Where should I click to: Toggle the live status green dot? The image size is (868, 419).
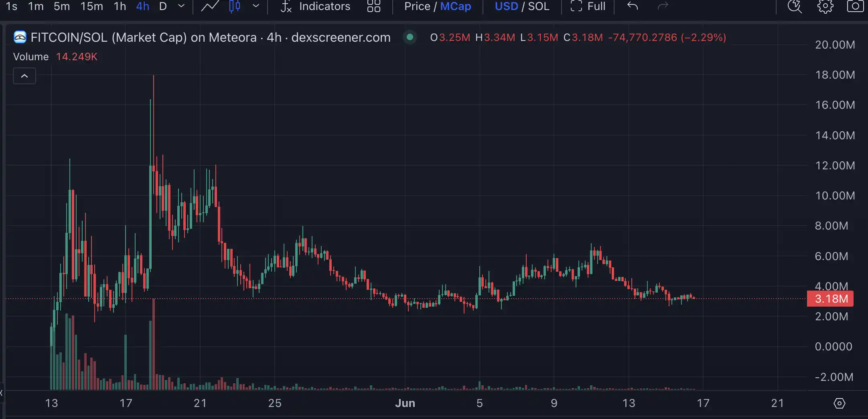click(x=410, y=37)
